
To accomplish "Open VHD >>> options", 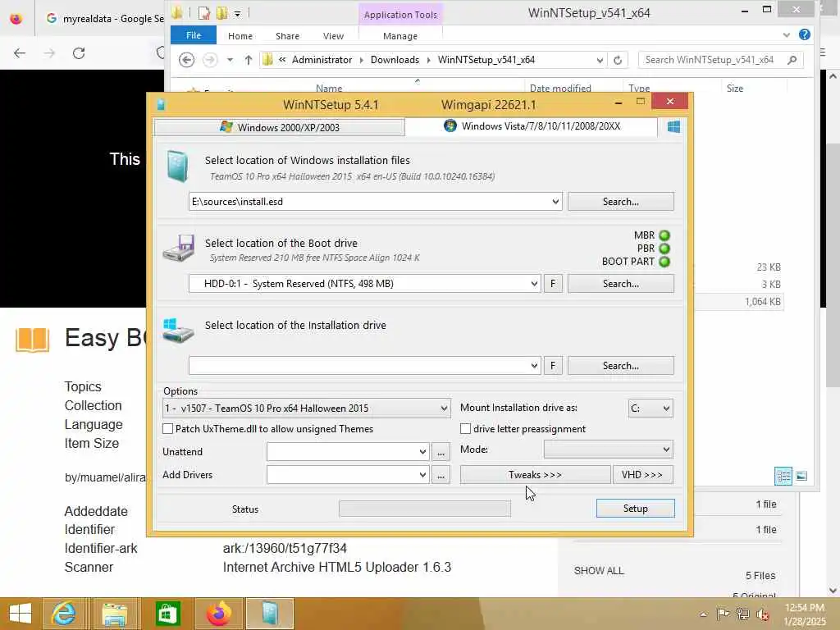I will click(642, 475).
